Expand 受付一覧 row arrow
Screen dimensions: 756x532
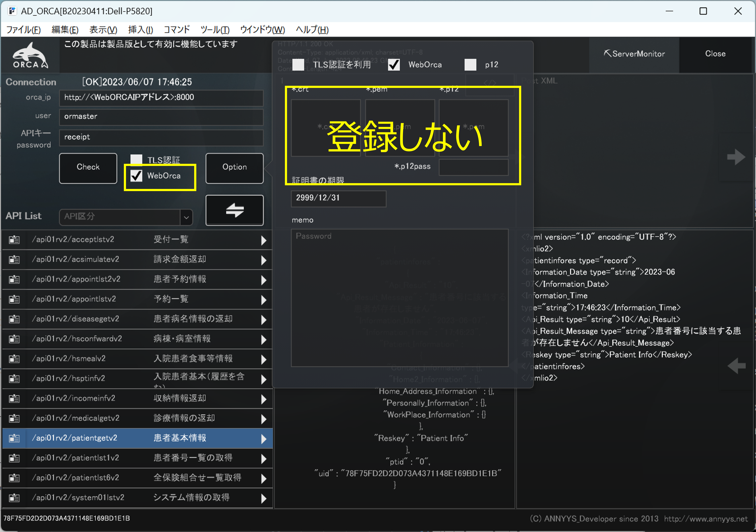[263, 240]
